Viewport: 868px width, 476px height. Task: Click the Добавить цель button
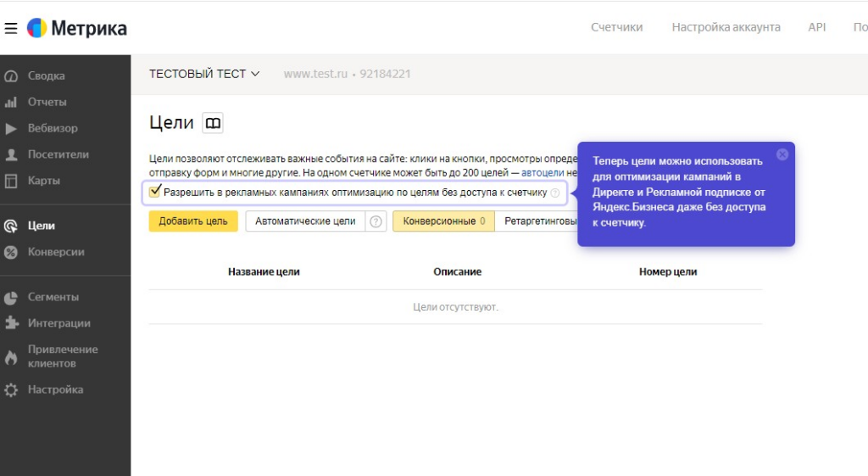(x=193, y=221)
